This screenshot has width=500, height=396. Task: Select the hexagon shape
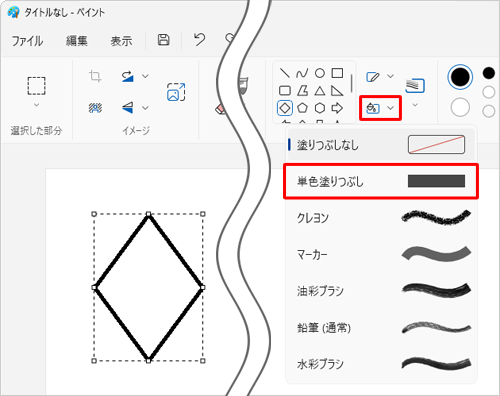[320, 108]
